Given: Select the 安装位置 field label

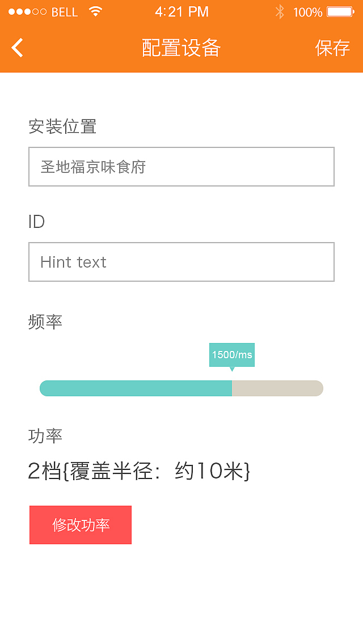Looking at the screenshot, I should (62, 127).
